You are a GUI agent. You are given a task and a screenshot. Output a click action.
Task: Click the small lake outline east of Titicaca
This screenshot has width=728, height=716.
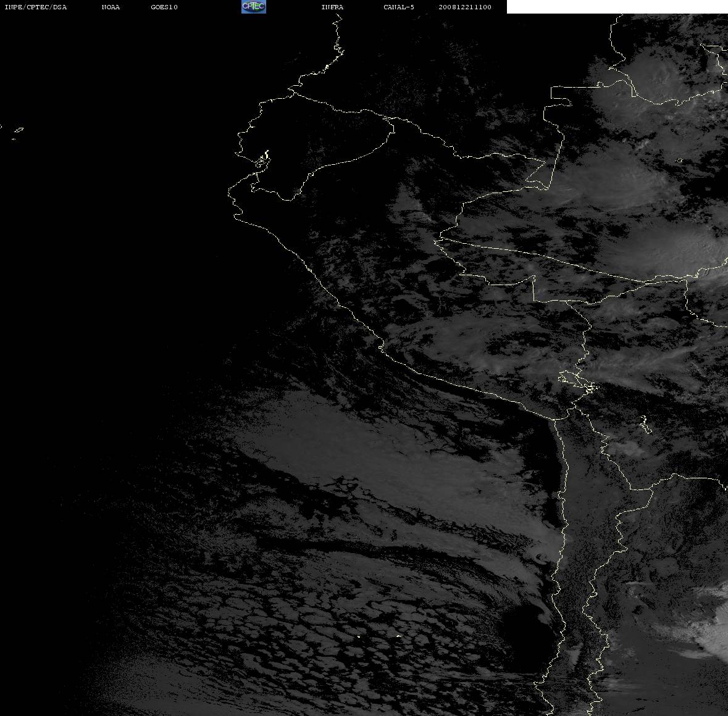point(645,424)
